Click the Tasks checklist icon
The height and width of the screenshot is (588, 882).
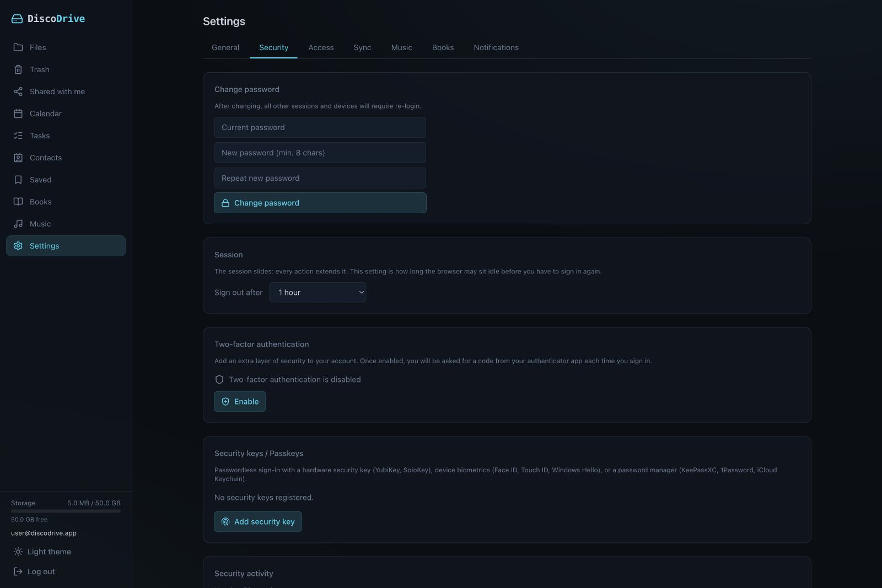click(x=18, y=136)
